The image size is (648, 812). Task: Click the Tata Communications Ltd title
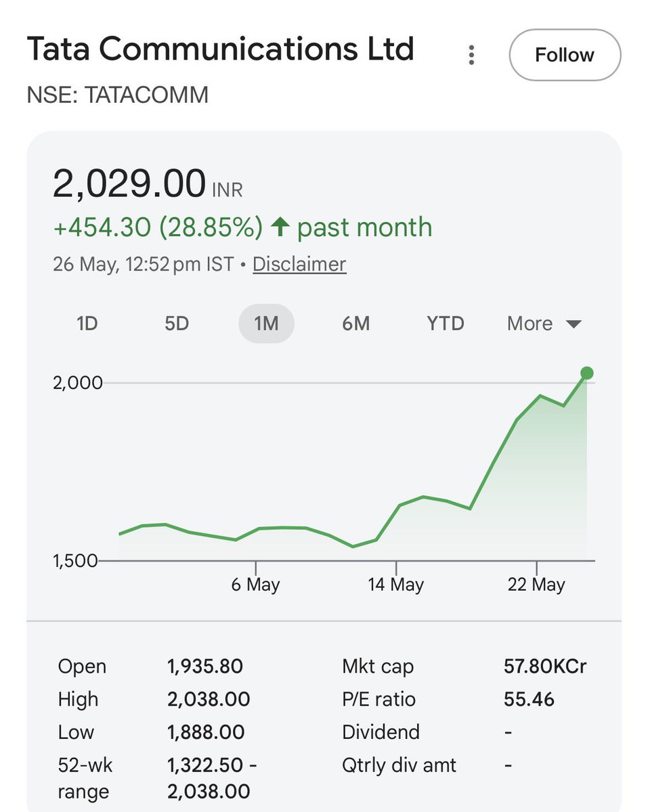(x=220, y=49)
